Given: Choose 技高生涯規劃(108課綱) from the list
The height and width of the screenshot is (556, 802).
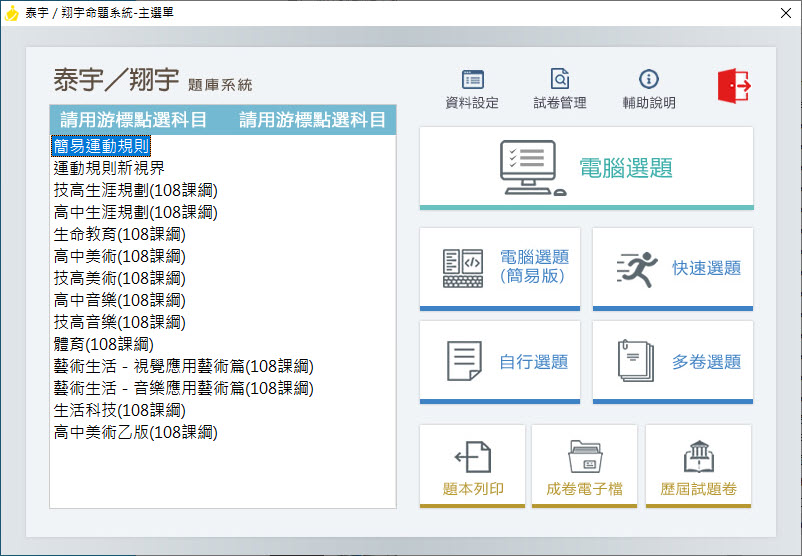Looking at the screenshot, I should click(x=135, y=190).
